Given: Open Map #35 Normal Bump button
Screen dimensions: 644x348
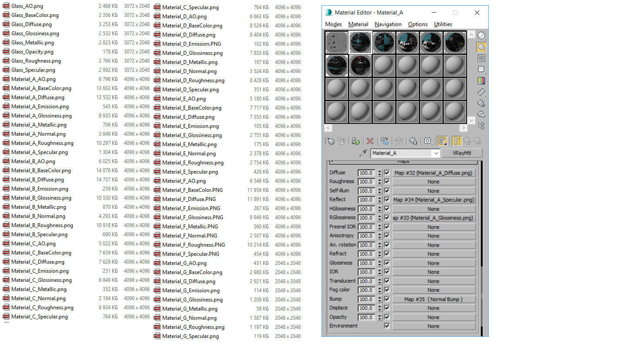Looking at the screenshot, I should pos(433,299).
